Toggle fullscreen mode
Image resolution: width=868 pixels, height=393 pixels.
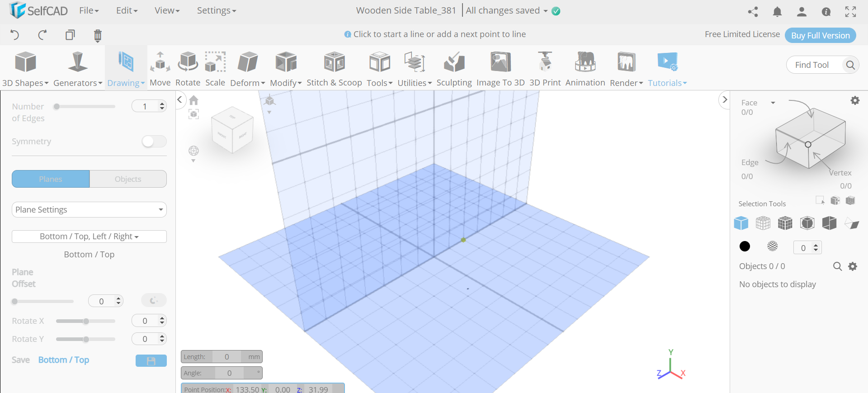[850, 12]
